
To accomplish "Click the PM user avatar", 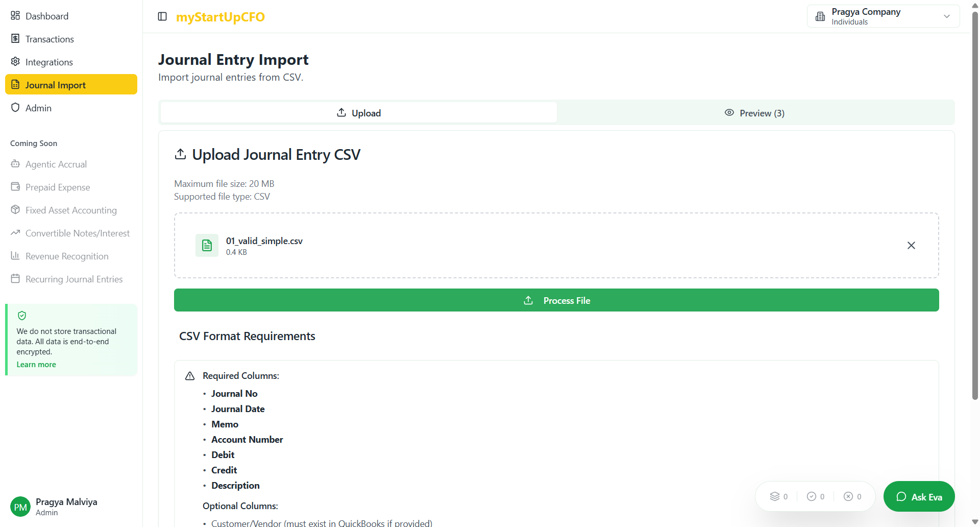I will click(20, 507).
